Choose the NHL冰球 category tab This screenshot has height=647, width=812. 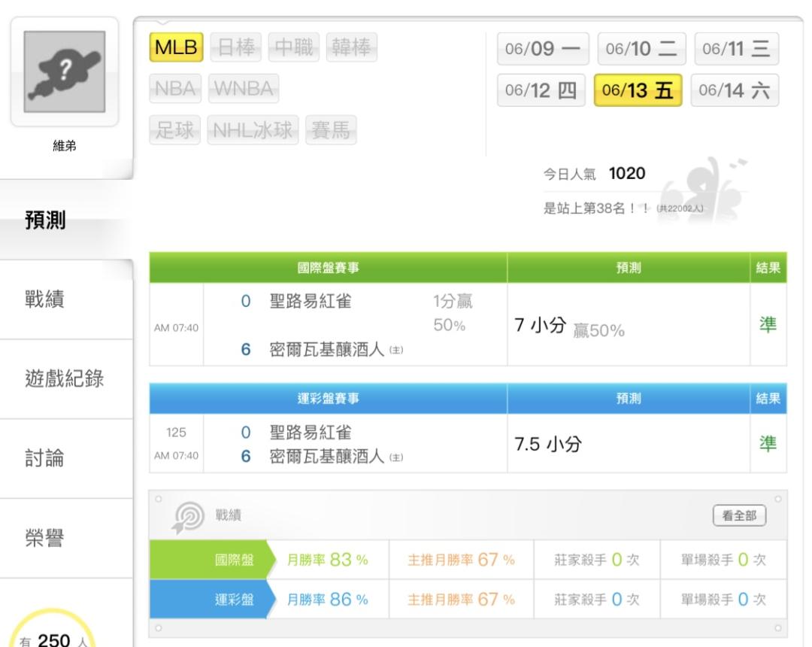coord(253,129)
